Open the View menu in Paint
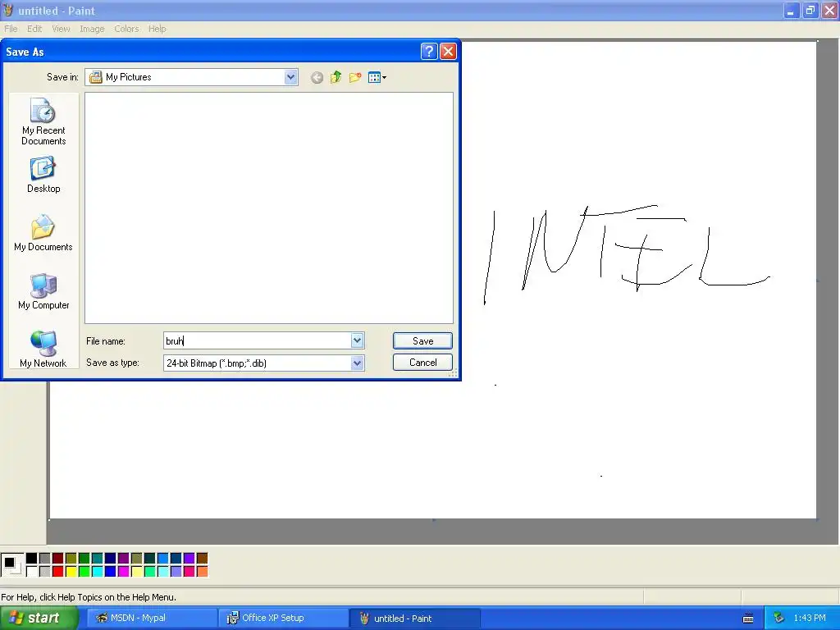840x630 pixels. pyautogui.click(x=61, y=29)
